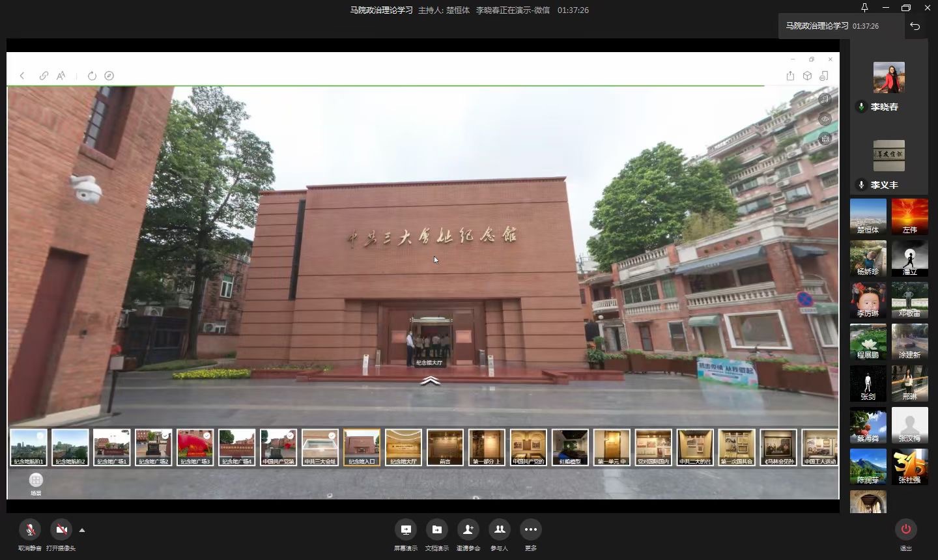Select the 前言 scene thumbnail
Viewport: 938px width, 560px height.
pyautogui.click(x=445, y=447)
